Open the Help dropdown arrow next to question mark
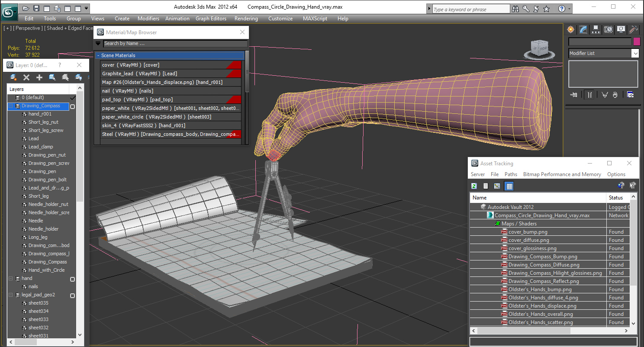The height and width of the screenshot is (347, 644). pos(569,9)
